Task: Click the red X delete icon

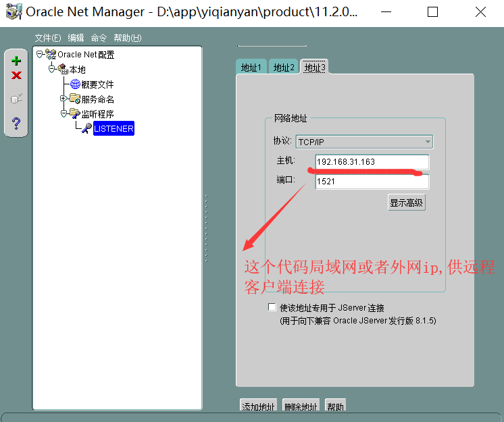Action: click(16, 75)
